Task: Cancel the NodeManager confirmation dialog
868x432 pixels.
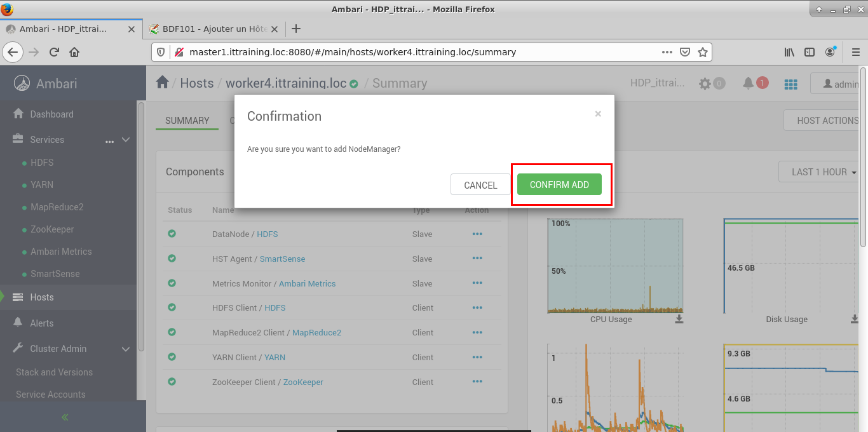Action: point(480,185)
